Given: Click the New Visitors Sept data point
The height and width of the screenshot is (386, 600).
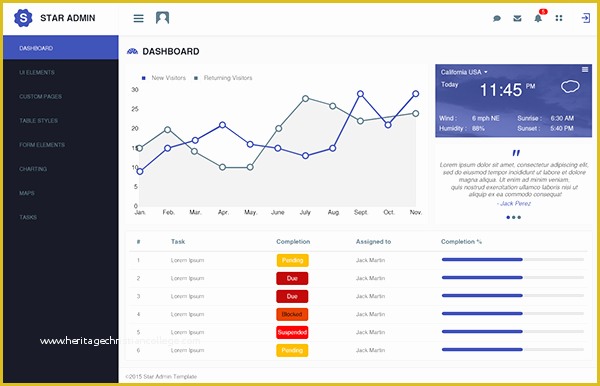Looking at the screenshot, I should click(360, 94).
